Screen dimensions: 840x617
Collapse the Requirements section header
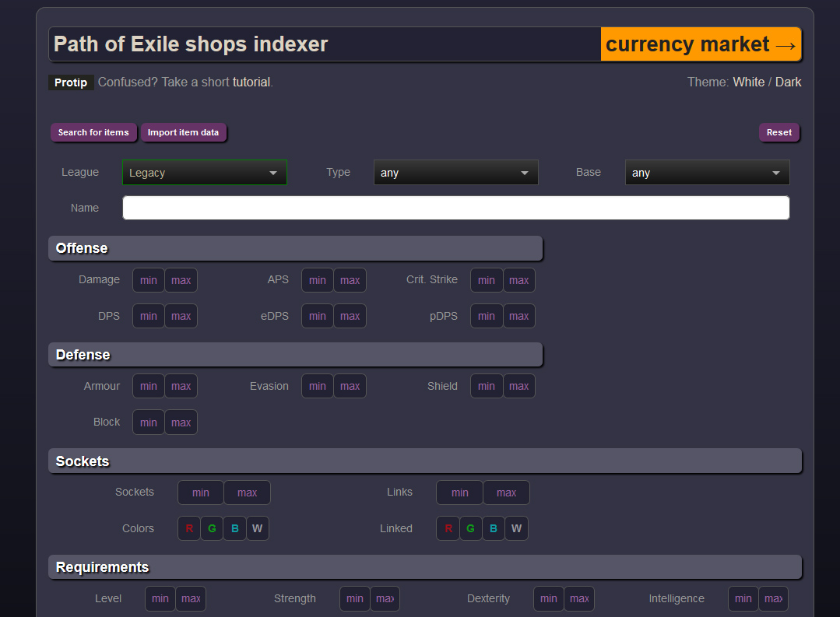(425, 567)
